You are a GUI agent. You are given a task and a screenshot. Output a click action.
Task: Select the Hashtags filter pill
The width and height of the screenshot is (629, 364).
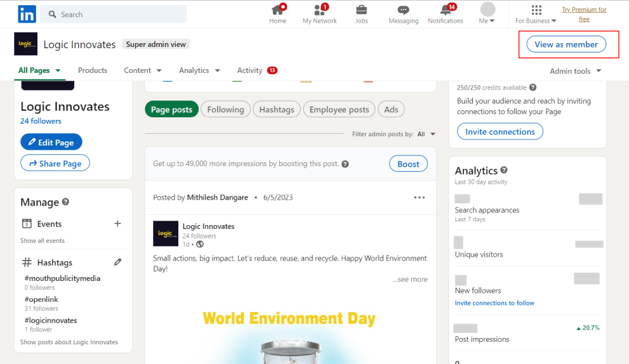[x=277, y=109]
